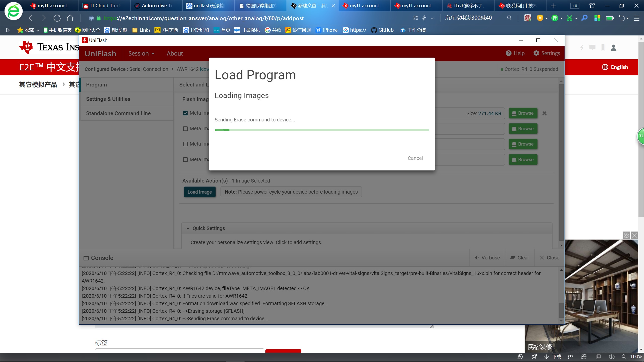Open the About menu in UniFlash

[x=175, y=54]
